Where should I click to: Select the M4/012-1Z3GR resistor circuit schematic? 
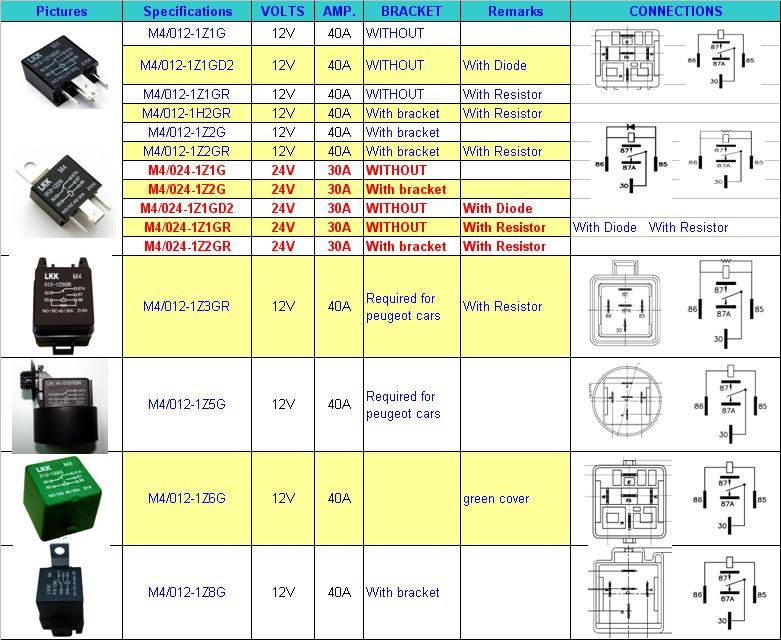[x=727, y=306]
